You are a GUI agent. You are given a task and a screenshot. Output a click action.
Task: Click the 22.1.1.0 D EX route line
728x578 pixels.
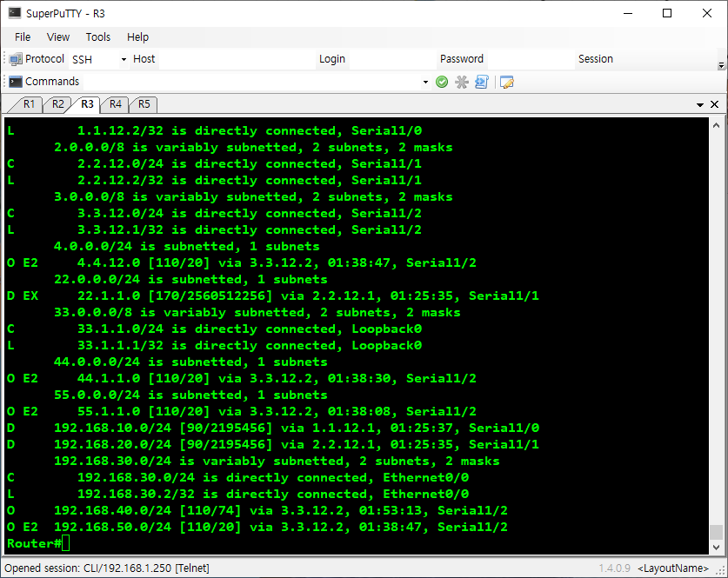(272, 296)
